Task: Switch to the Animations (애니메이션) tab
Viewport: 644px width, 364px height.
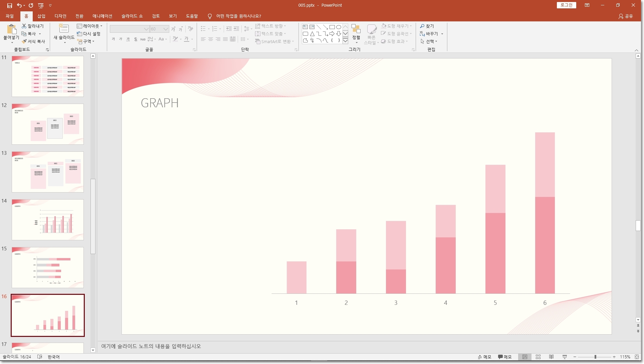Action: (102, 16)
